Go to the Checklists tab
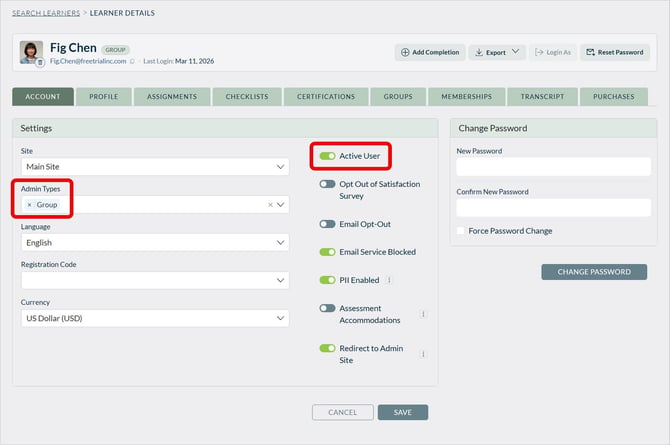This screenshot has width=670, height=445. 247,97
